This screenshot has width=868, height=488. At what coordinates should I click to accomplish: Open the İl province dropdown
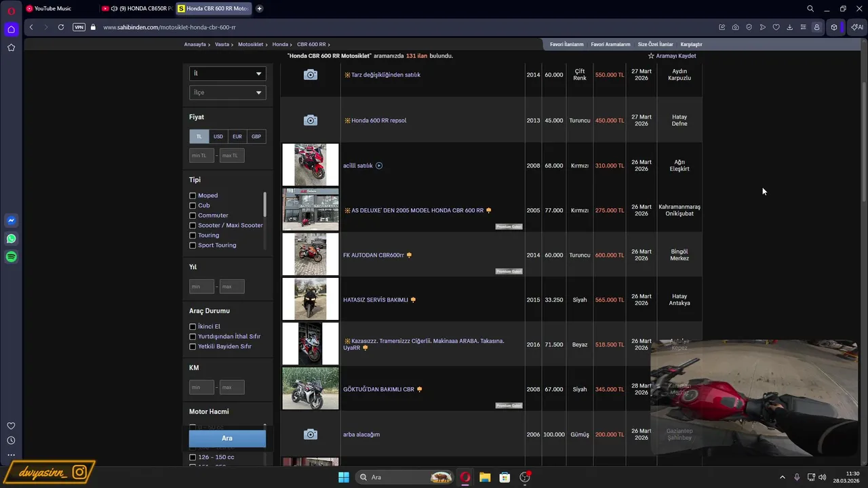coord(227,73)
